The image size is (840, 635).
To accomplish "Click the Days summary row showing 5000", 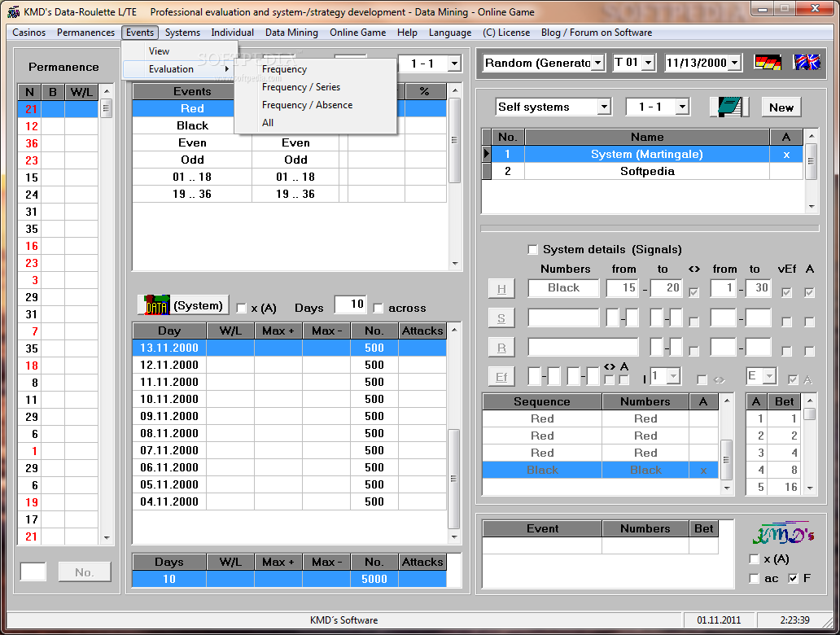I will (x=289, y=579).
